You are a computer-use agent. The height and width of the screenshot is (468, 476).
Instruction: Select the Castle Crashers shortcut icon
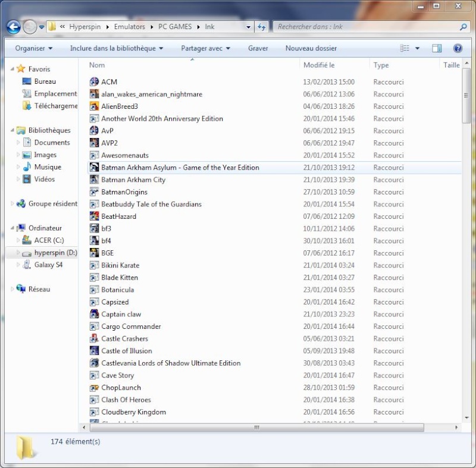[x=94, y=338]
